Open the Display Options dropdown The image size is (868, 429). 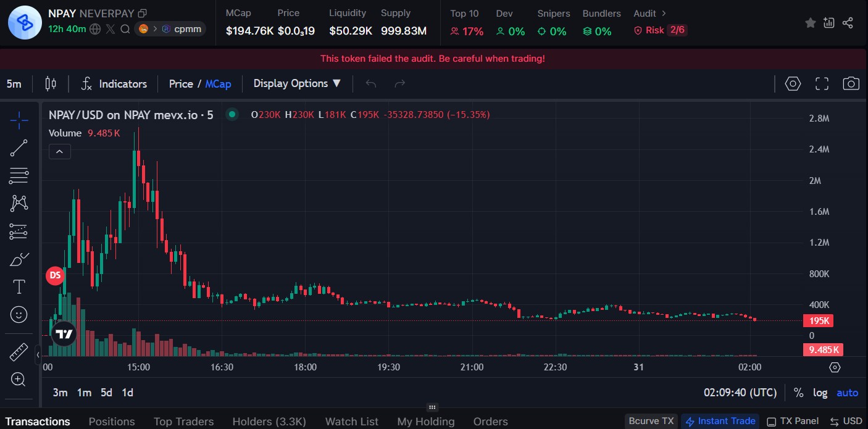click(297, 83)
